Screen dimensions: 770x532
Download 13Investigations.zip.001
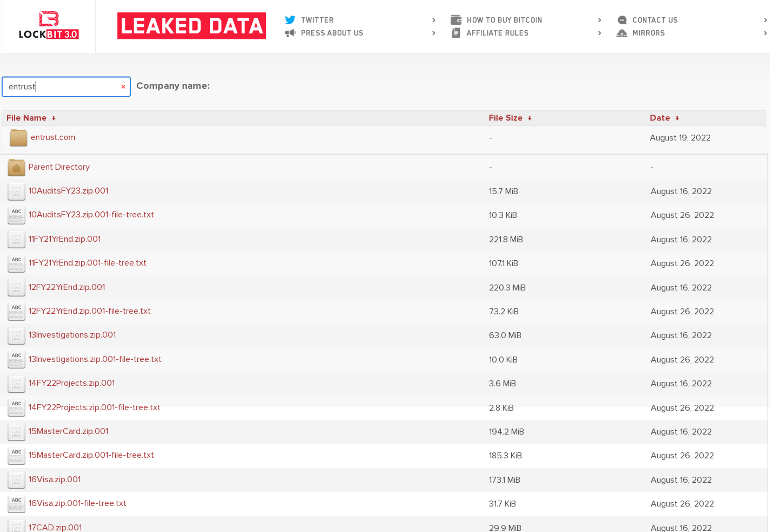coord(72,335)
